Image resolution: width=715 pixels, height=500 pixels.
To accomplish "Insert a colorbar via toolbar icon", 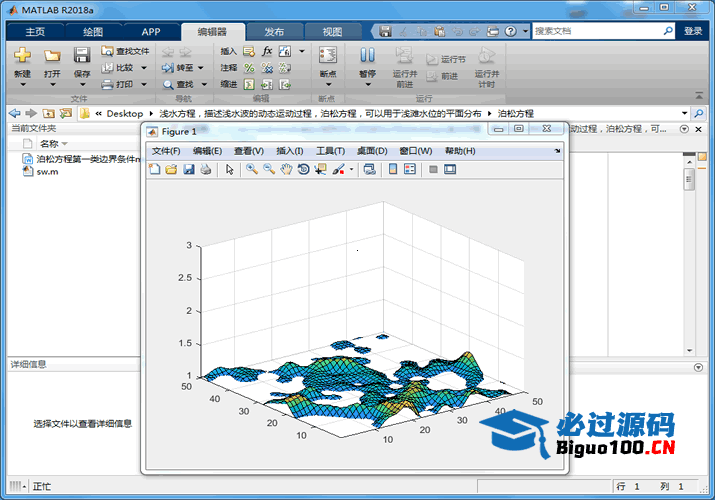I will click(393, 170).
